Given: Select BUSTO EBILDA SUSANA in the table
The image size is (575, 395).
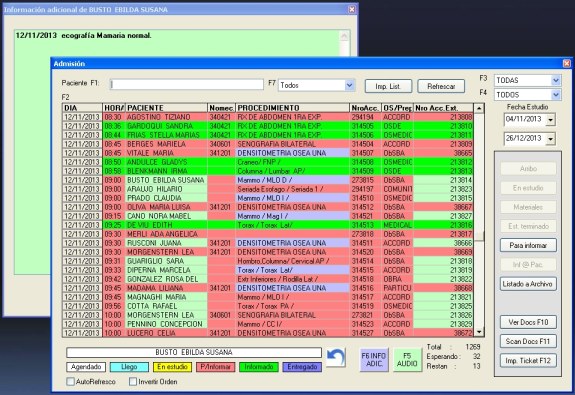Looking at the screenshot, I should point(165,180).
